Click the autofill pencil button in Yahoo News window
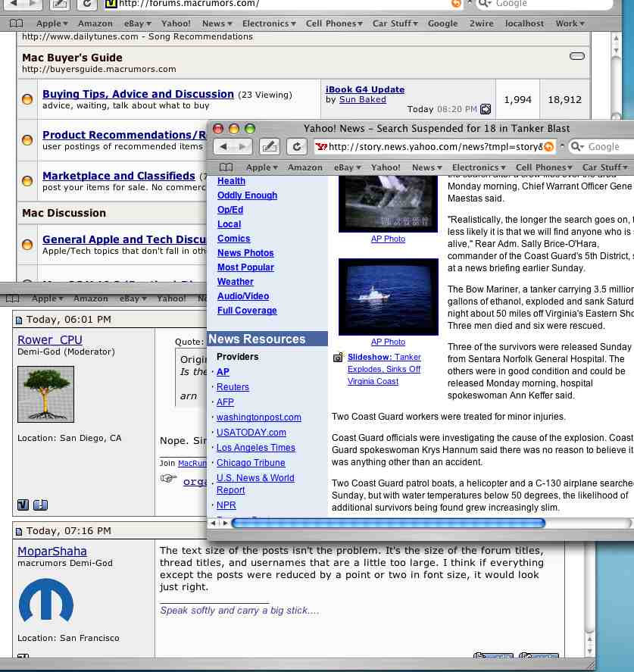Viewport: 634px width, 672px height. point(270,146)
